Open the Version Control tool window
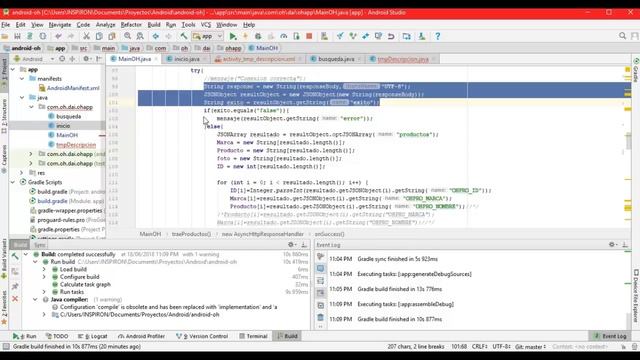Image resolution: width=640 pixels, height=360 pixels. click(202, 336)
